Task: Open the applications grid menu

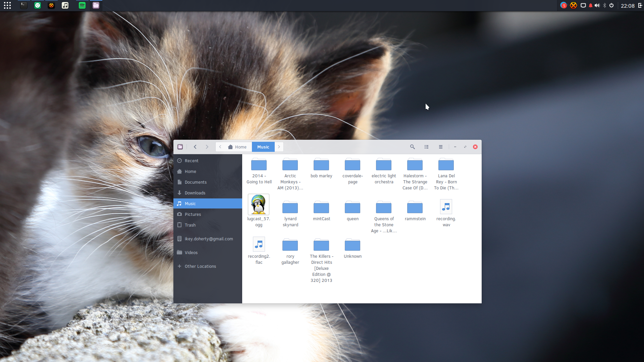Action: click(x=7, y=5)
